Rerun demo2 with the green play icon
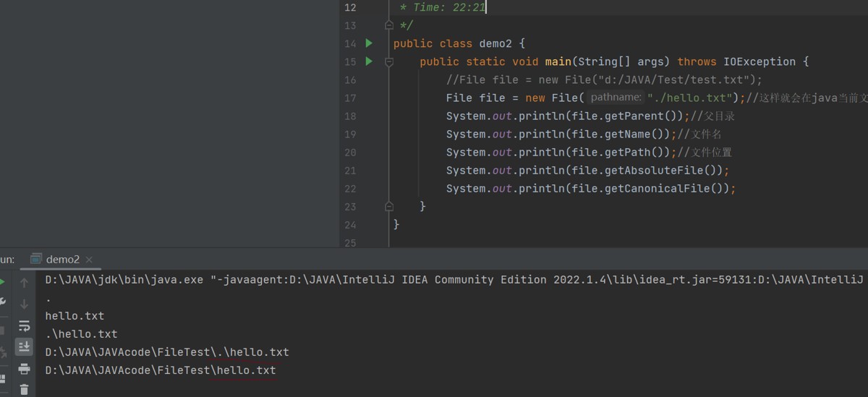Image resolution: width=868 pixels, height=397 pixels. [x=2, y=282]
